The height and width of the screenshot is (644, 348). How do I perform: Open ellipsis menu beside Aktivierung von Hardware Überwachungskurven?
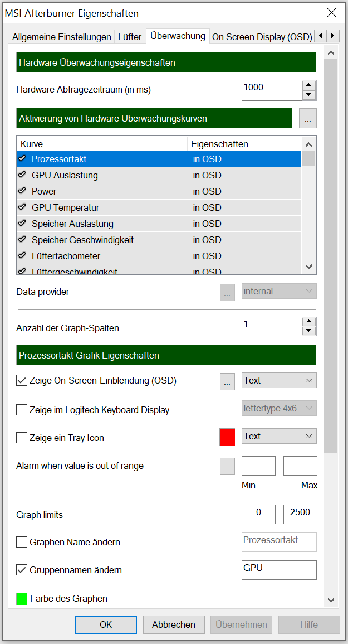click(308, 119)
